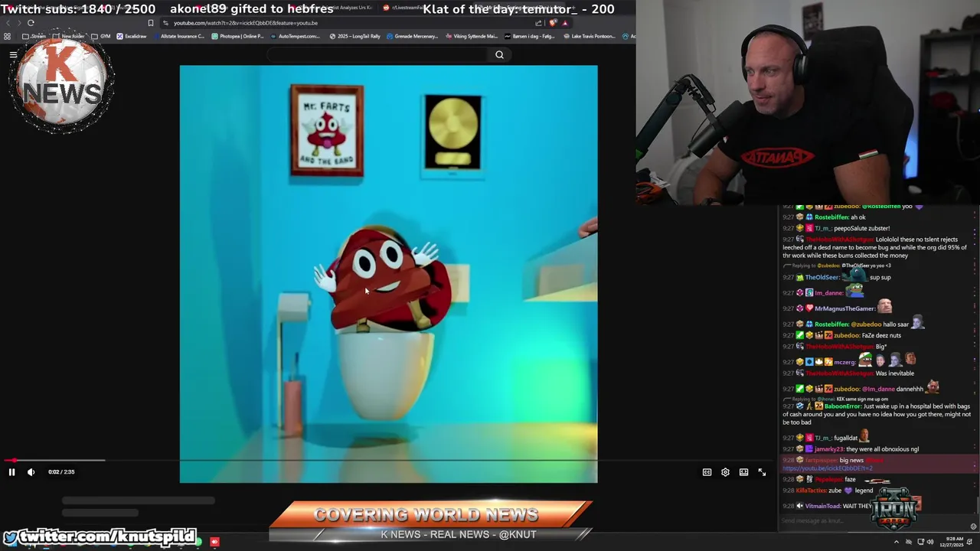Go forward with browser forward arrow

pyautogui.click(x=19, y=23)
